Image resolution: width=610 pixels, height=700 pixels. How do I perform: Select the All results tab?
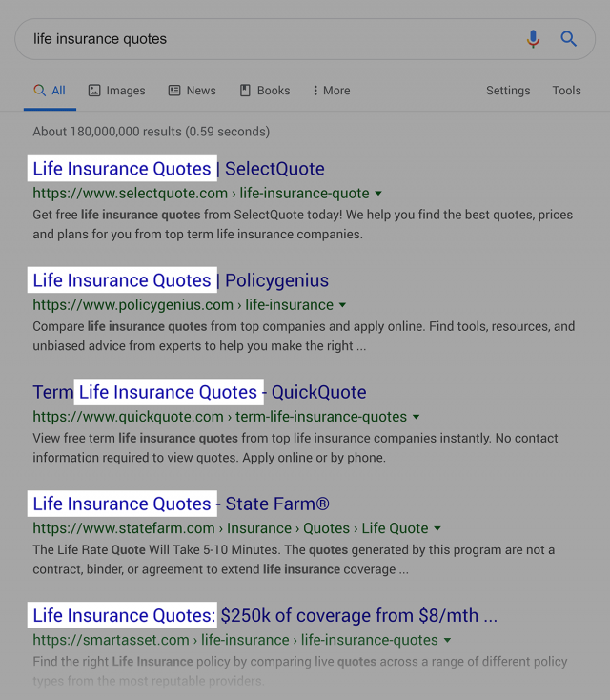(x=50, y=91)
